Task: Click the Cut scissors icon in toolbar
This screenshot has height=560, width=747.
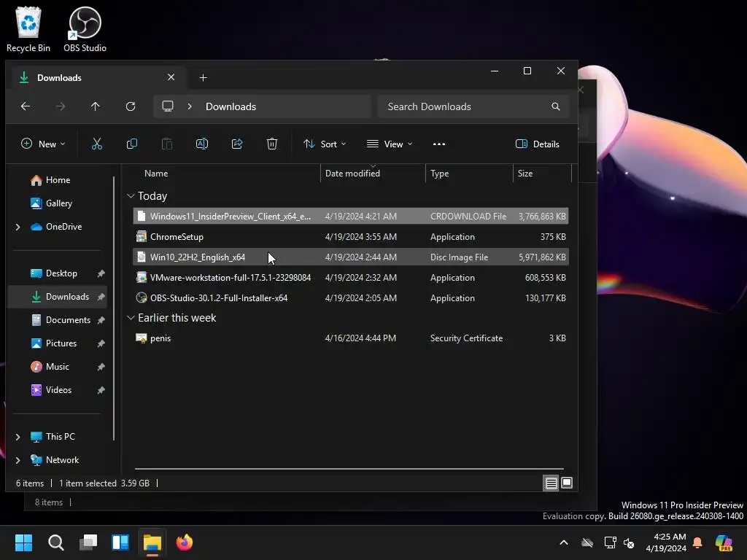Action: click(97, 144)
